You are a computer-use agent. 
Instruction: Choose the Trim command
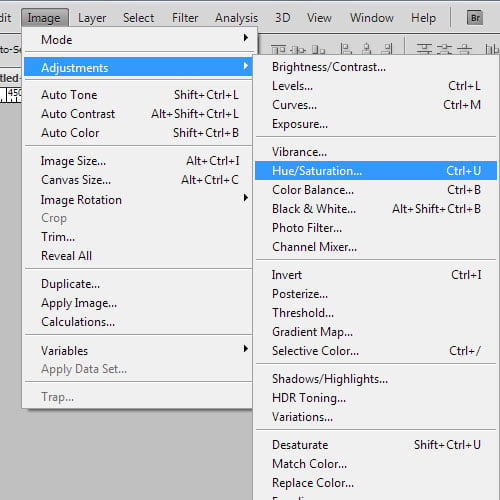click(x=138, y=237)
